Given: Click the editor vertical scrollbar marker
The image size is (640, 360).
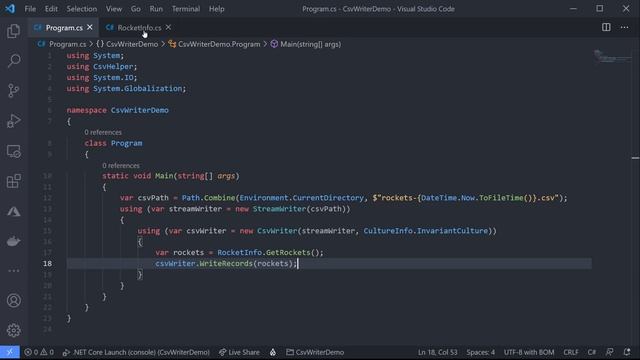Looking at the screenshot, I should point(636,158).
